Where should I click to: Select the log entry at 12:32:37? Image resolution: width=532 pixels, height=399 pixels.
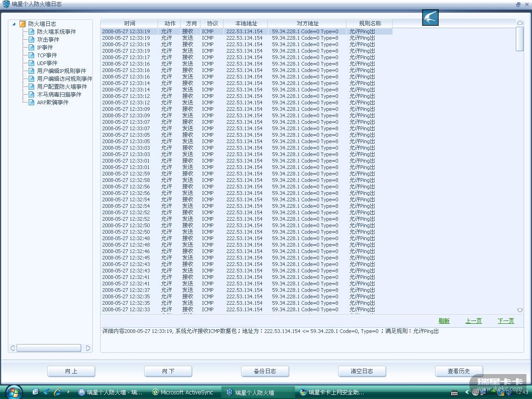pyautogui.click(x=246, y=290)
